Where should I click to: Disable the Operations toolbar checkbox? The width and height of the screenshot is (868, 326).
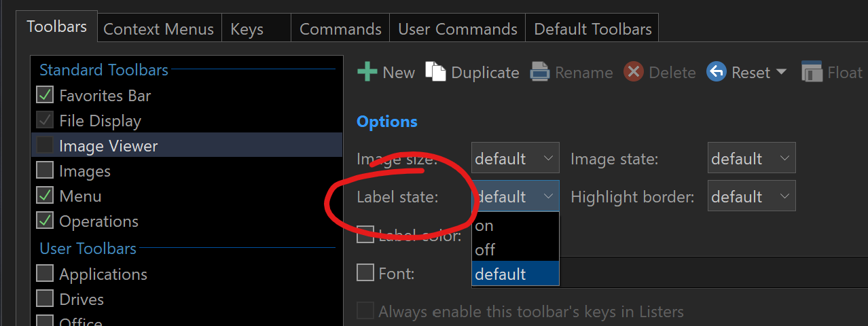[45, 221]
